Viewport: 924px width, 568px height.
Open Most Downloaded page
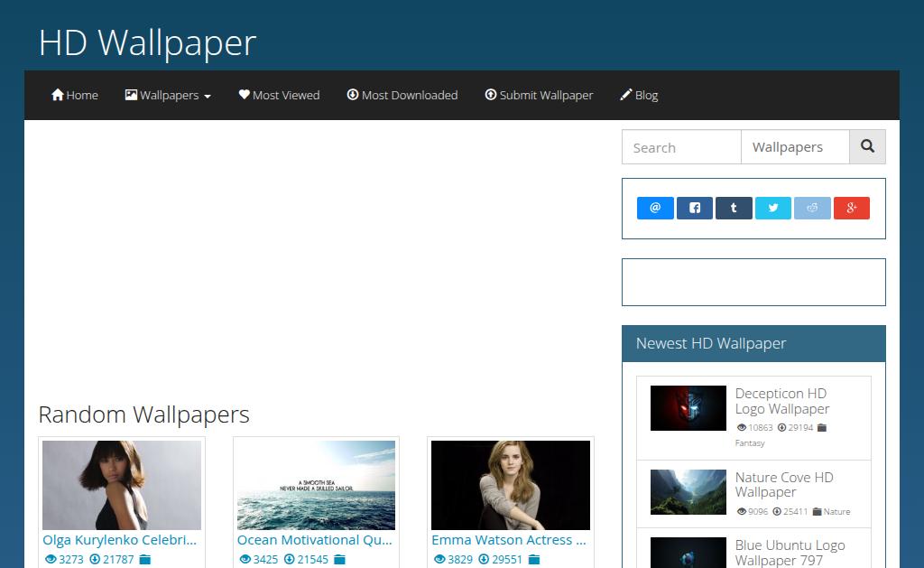coord(402,95)
